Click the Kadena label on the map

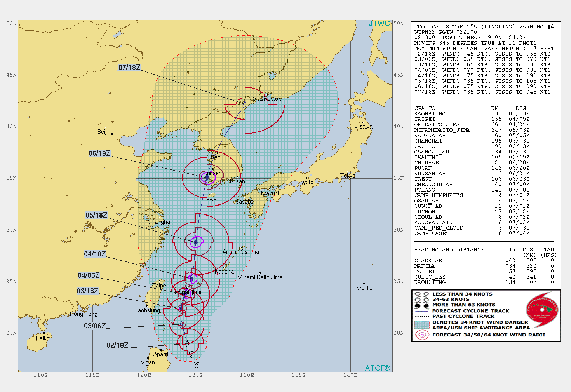coord(225,272)
